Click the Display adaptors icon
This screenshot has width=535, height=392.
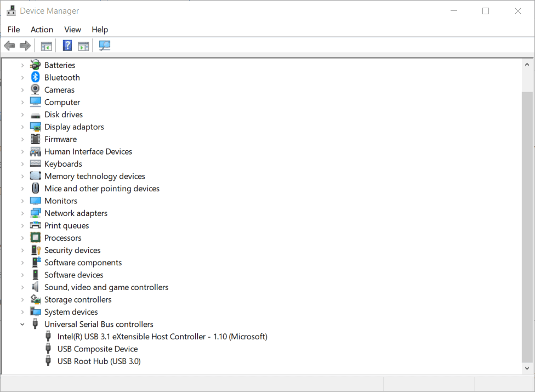point(36,127)
